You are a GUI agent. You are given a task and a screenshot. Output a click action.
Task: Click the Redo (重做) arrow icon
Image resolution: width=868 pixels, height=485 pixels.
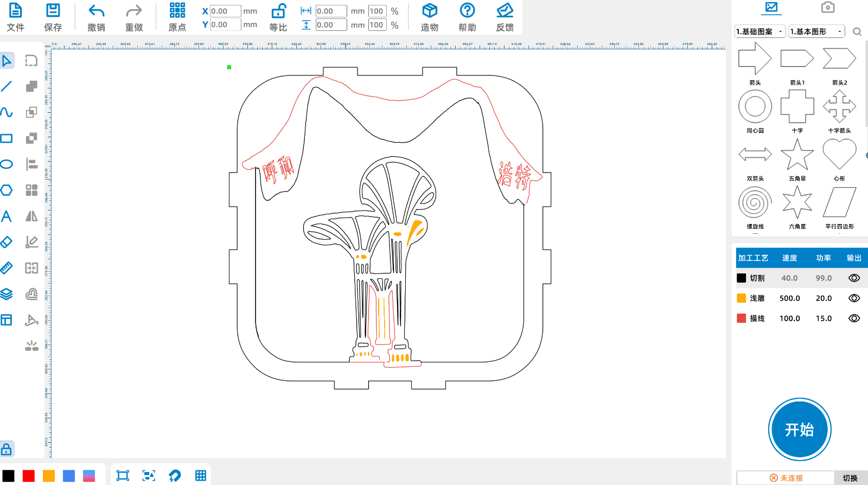pos(133,11)
